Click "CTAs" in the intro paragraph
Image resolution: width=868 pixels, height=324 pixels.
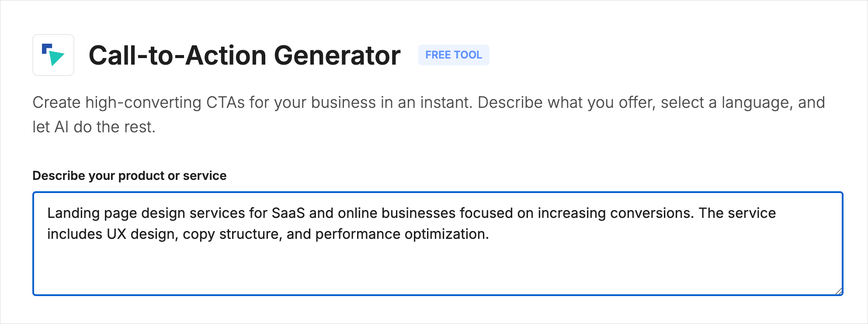[x=225, y=103]
